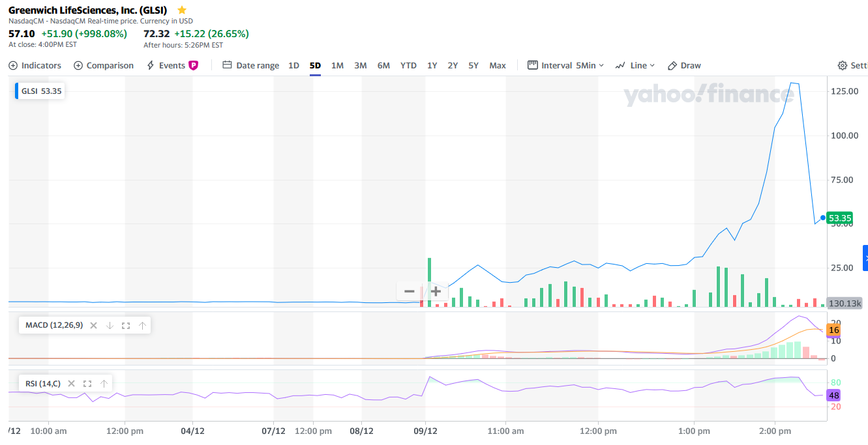
Task: Open the Comparison tool
Action: click(x=104, y=65)
